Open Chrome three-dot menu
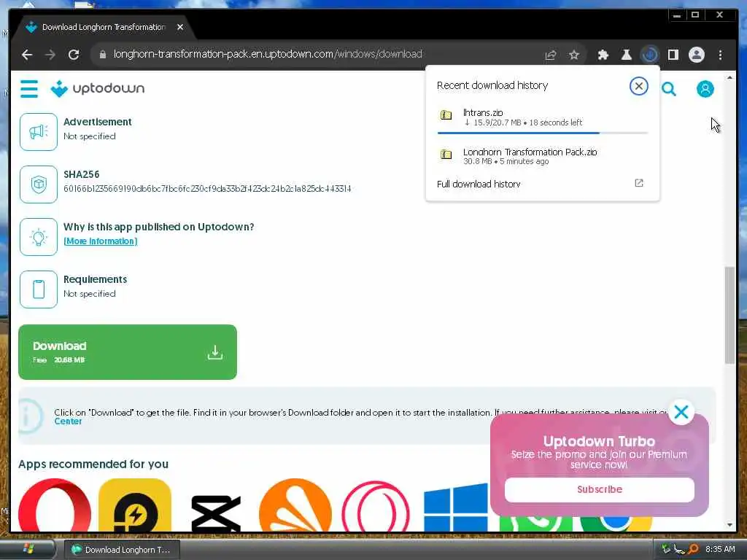The height and width of the screenshot is (560, 747). [x=720, y=55]
